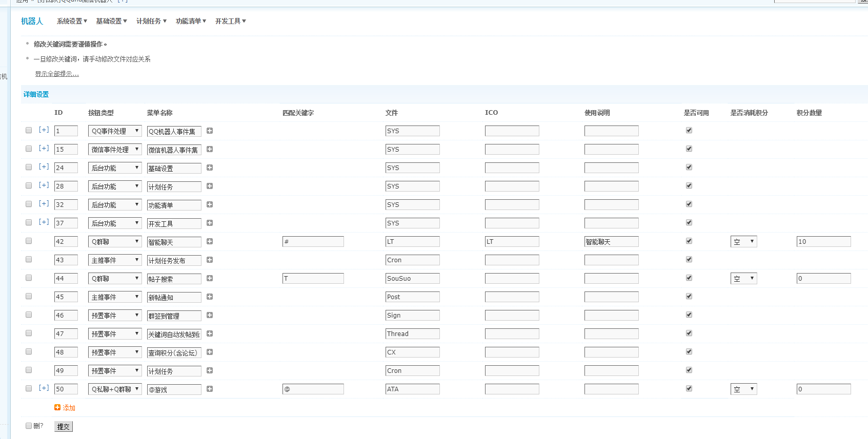
Task: Tick the select checkbox for row ID 50
Action: point(29,388)
